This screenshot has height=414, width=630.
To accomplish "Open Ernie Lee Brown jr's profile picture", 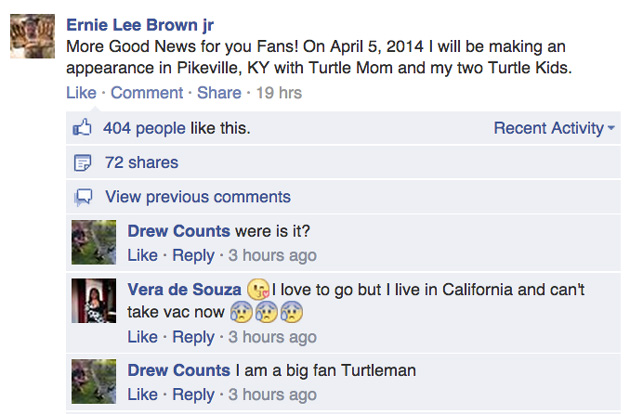I will 31,39.
